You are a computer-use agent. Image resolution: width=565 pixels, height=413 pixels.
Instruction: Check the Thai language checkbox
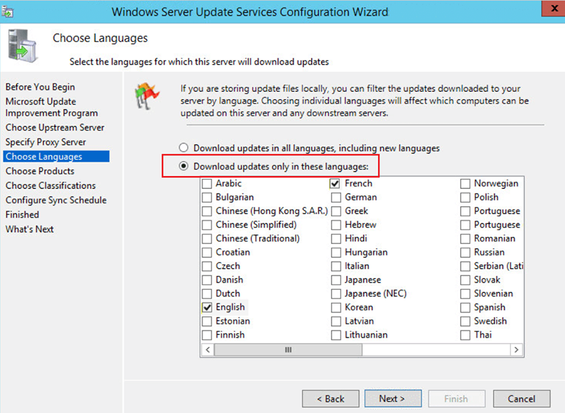pos(465,335)
